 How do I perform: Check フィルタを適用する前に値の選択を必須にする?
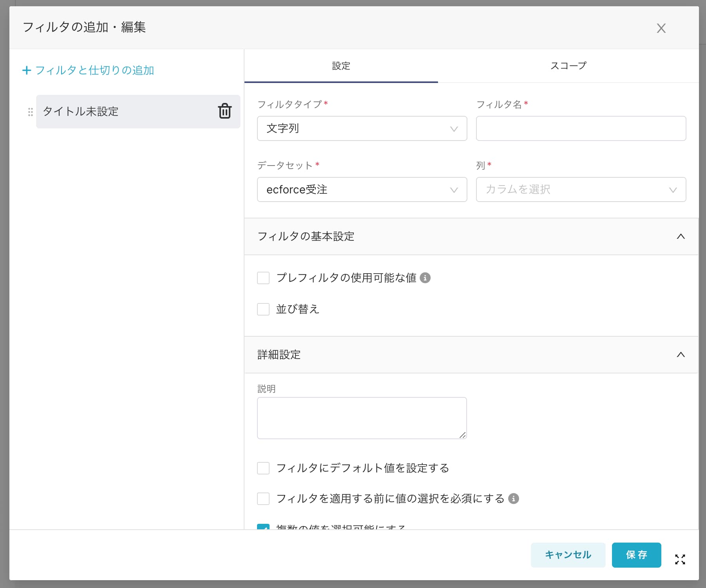(x=263, y=499)
